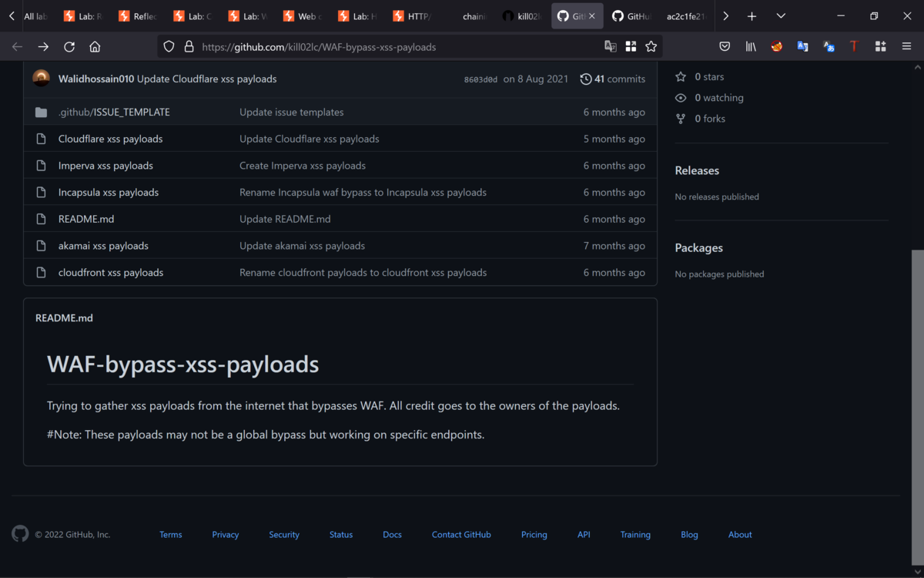The width and height of the screenshot is (924, 578).
Task: Open footer Docs link
Action: pyautogui.click(x=393, y=534)
